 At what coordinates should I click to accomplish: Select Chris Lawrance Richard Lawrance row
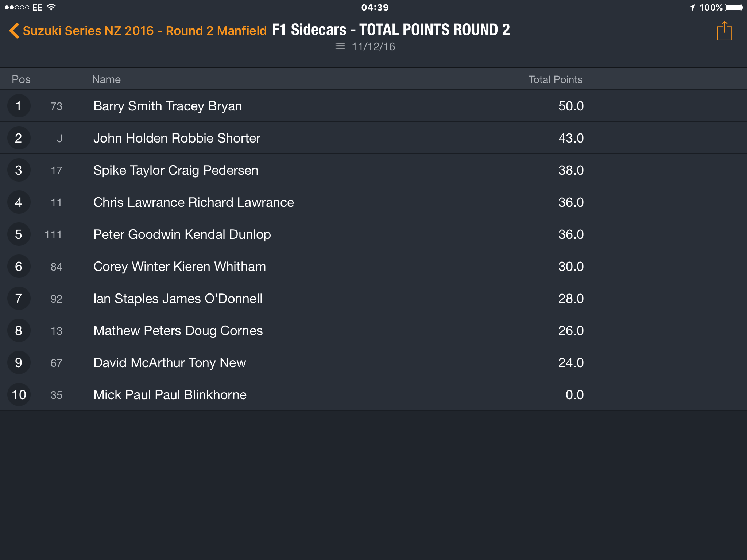point(373,202)
